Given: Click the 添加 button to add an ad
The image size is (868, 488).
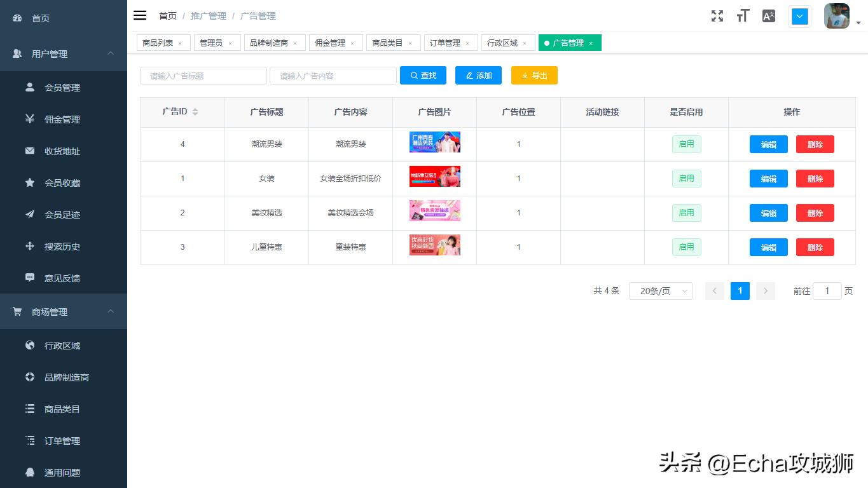Looking at the screenshot, I should (x=478, y=75).
